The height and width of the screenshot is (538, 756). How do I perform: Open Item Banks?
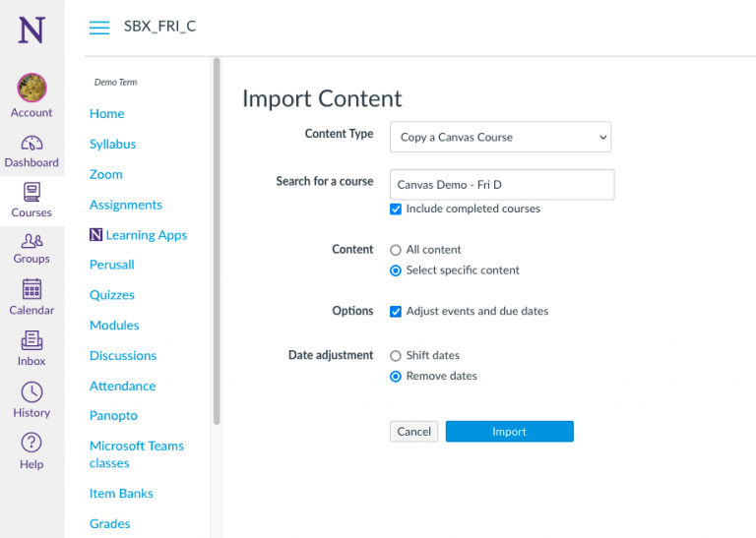pos(121,493)
